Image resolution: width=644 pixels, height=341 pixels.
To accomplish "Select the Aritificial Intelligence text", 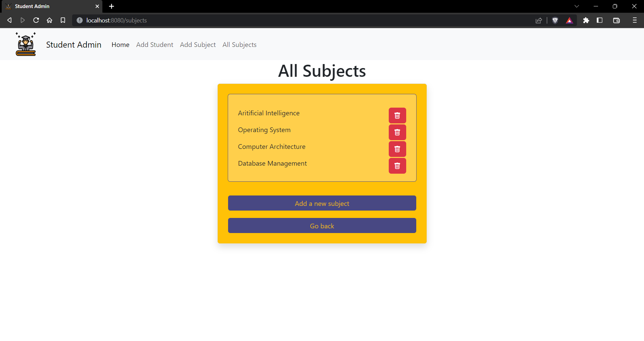I will (x=269, y=113).
